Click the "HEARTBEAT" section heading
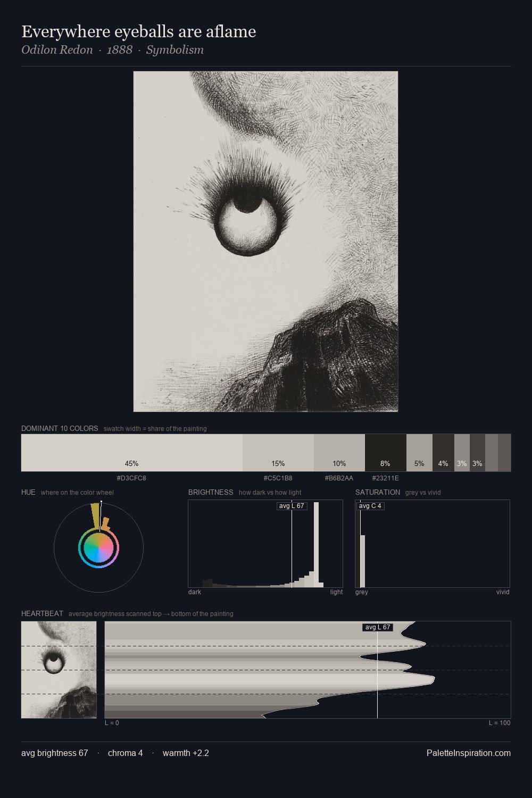The image size is (532, 798). 42,613
